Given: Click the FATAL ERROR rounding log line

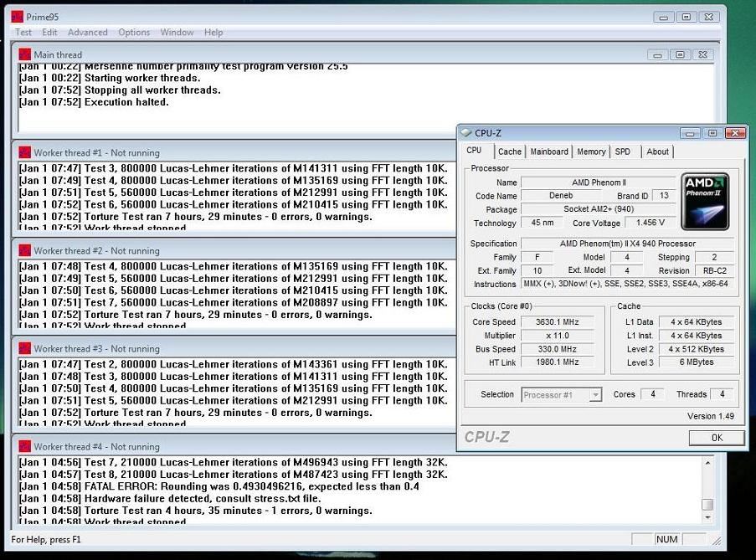Looking at the screenshot, I should [x=219, y=486].
